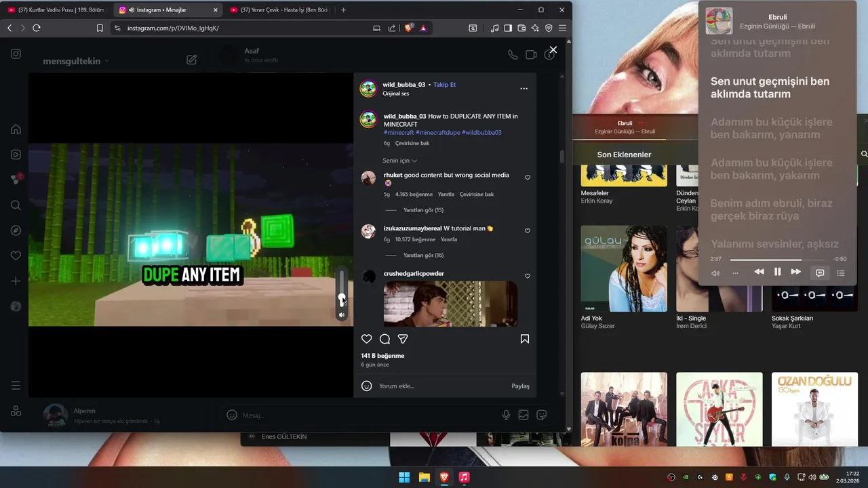Mute the video with the speaker icon
Screen dimensions: 868x488
coord(342,315)
